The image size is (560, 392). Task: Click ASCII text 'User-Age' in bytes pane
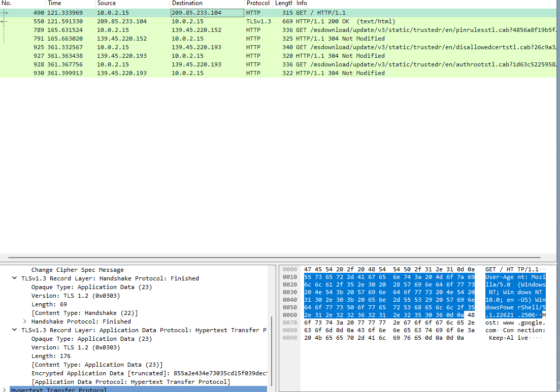499,277
